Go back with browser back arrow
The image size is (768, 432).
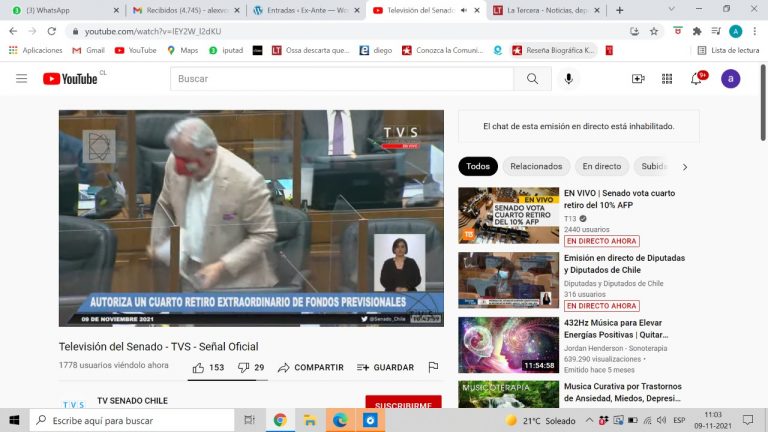[x=13, y=31]
